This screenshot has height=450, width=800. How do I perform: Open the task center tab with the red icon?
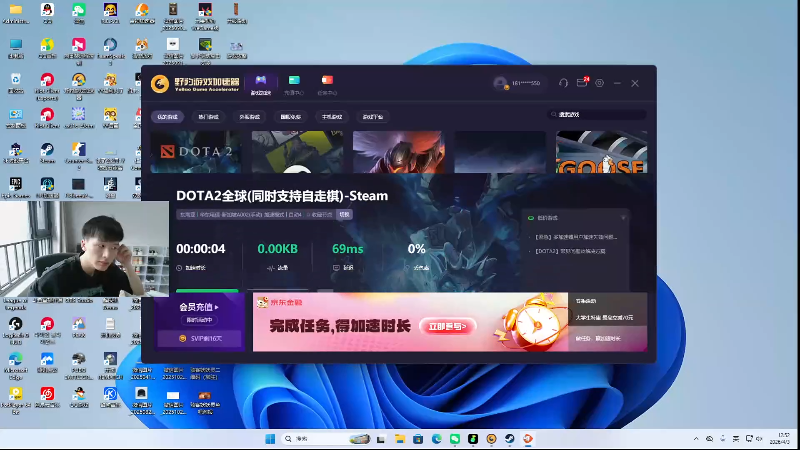327,85
